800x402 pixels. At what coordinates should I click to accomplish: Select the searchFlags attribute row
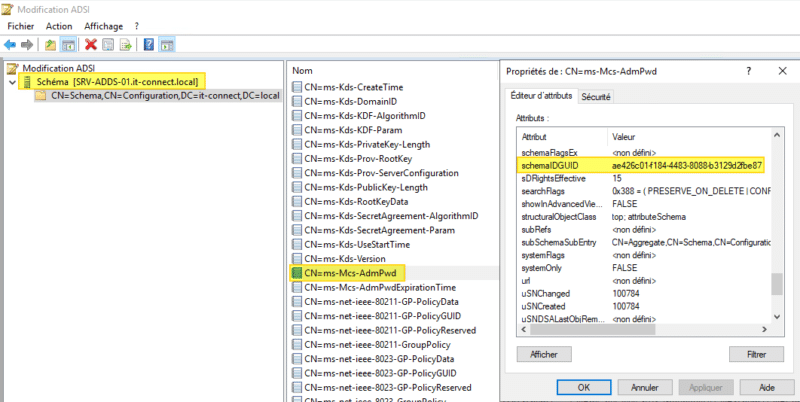point(643,191)
